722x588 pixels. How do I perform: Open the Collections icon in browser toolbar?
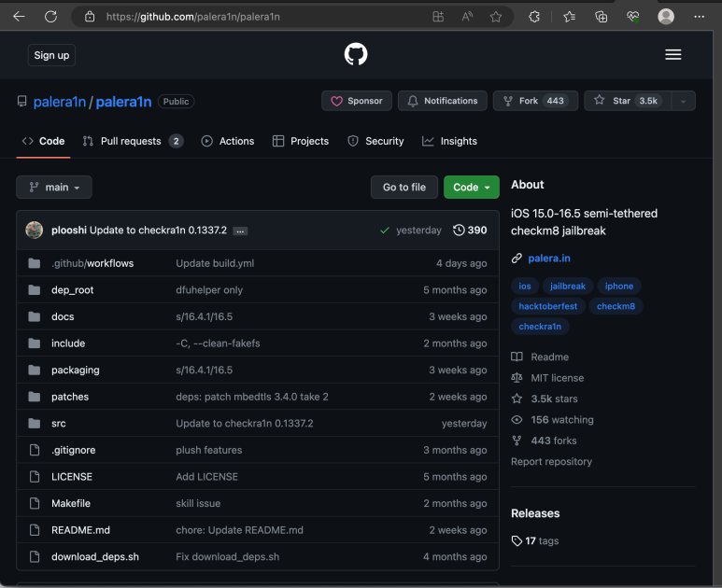601,17
